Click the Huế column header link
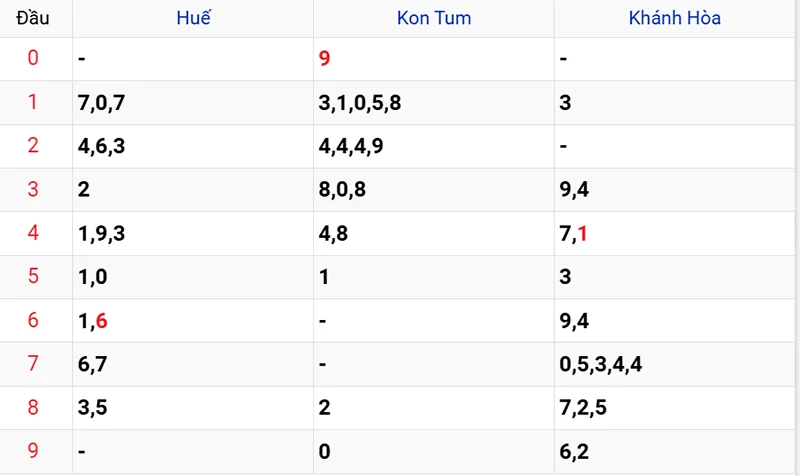 tap(193, 18)
